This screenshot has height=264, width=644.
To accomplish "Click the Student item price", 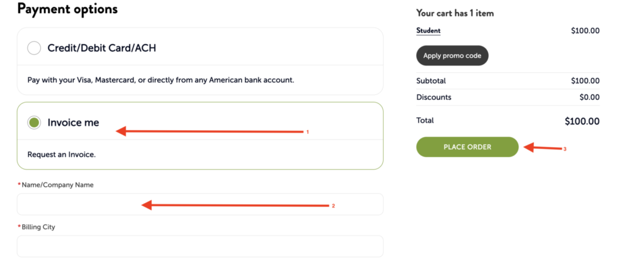I will pos(585,30).
